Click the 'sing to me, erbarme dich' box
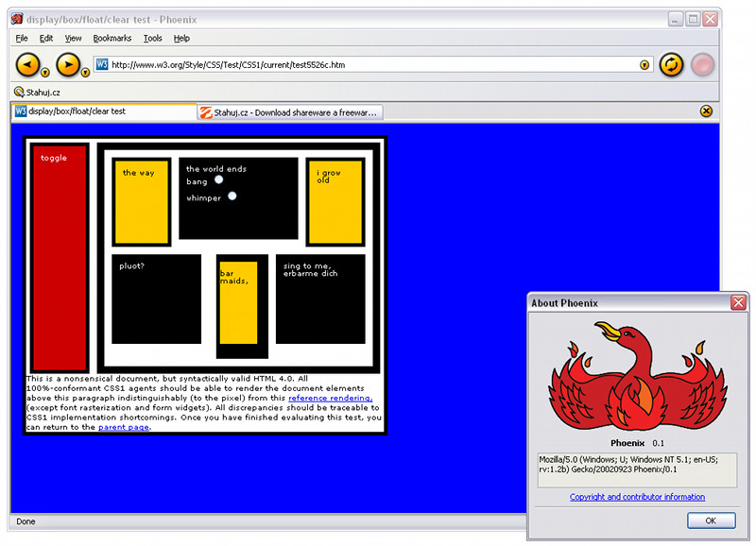The height and width of the screenshot is (546, 756). tap(320, 299)
